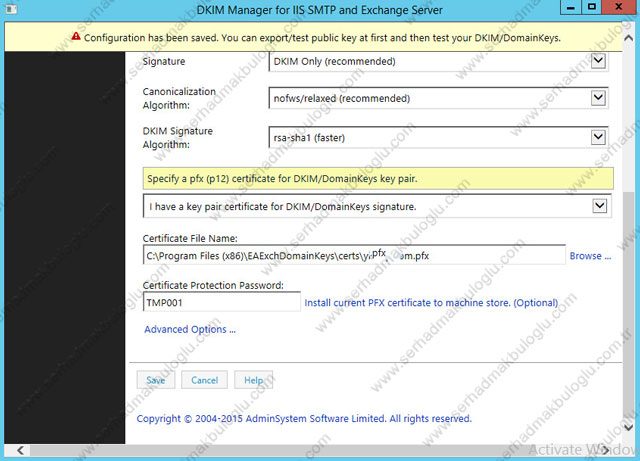
Task: Minimize the DKIM Manager window
Action: click(x=571, y=7)
